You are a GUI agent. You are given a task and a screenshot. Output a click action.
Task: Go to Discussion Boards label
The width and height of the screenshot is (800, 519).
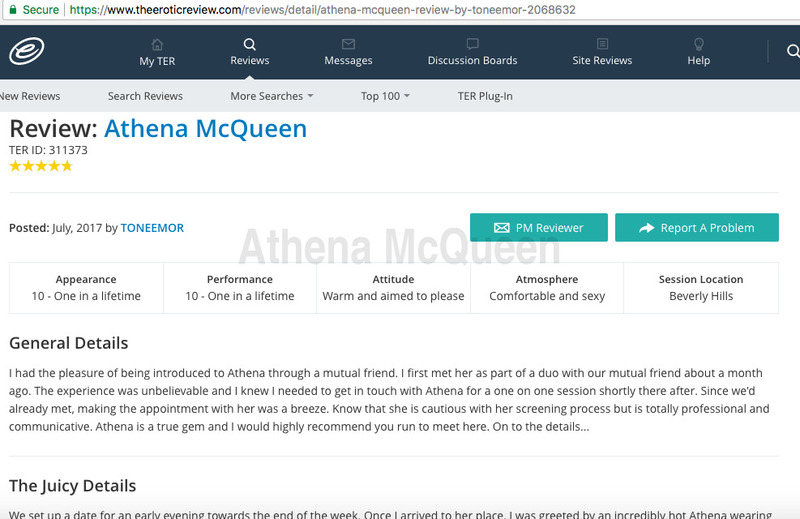click(x=472, y=60)
